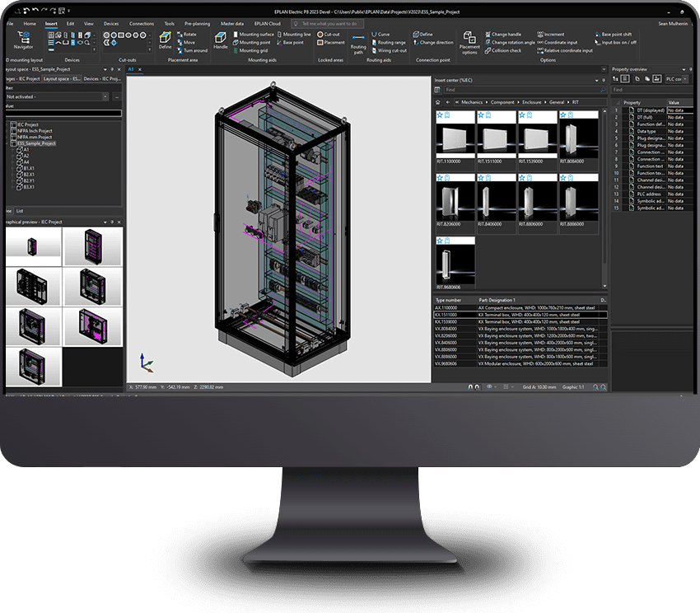The width and height of the screenshot is (700, 613).
Task: Open the Master data ribbon tab
Action: (x=232, y=24)
